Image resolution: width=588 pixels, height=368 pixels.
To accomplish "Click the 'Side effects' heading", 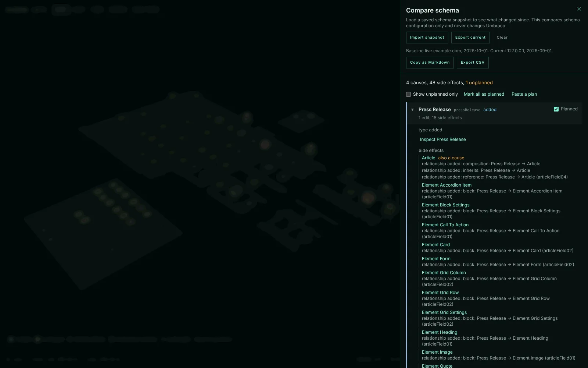I will (x=431, y=151).
